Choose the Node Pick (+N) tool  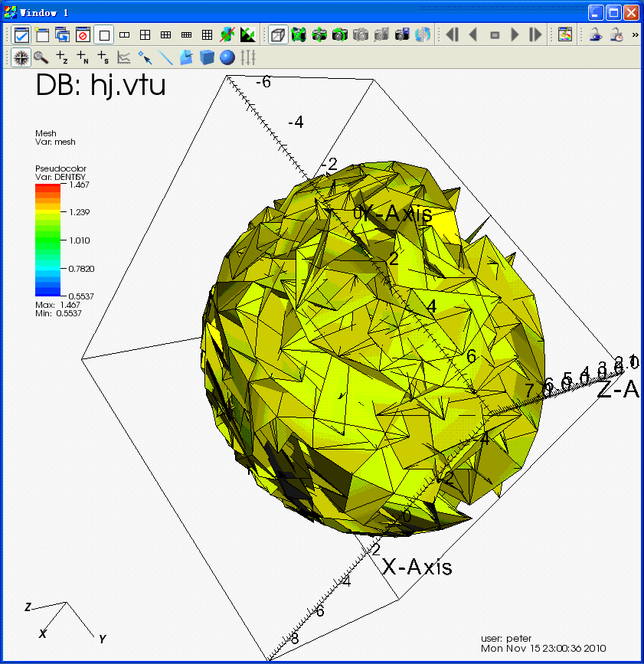83,57
